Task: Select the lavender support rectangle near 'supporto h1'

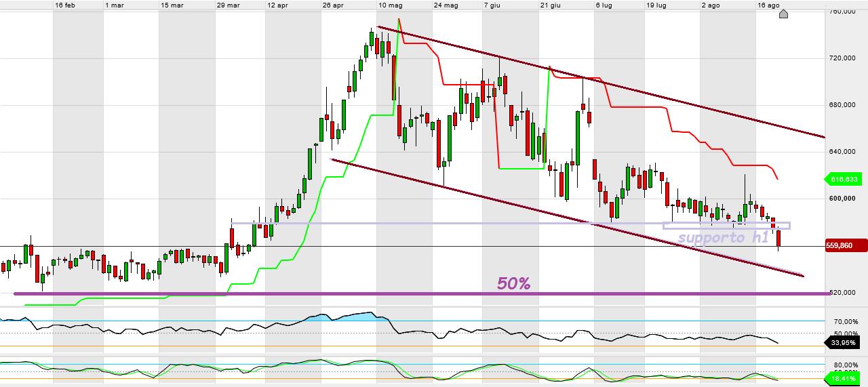Action: tap(726, 226)
